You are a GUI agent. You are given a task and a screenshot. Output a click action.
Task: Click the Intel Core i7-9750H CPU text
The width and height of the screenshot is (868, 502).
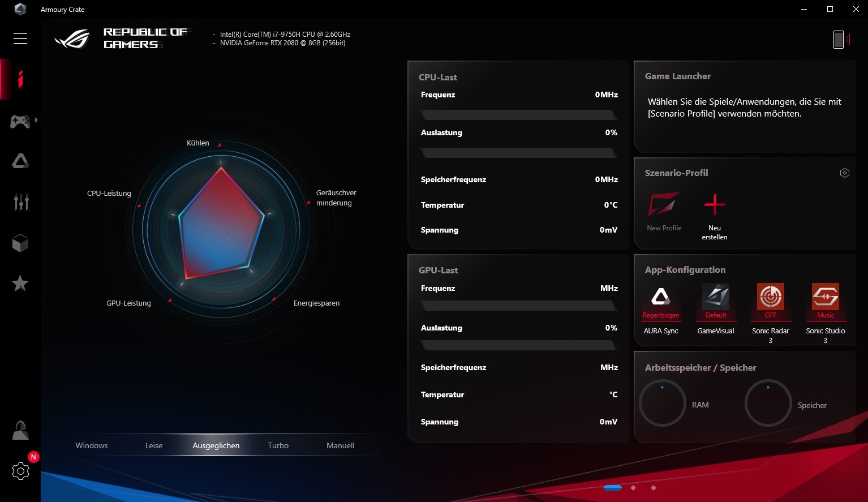point(285,35)
